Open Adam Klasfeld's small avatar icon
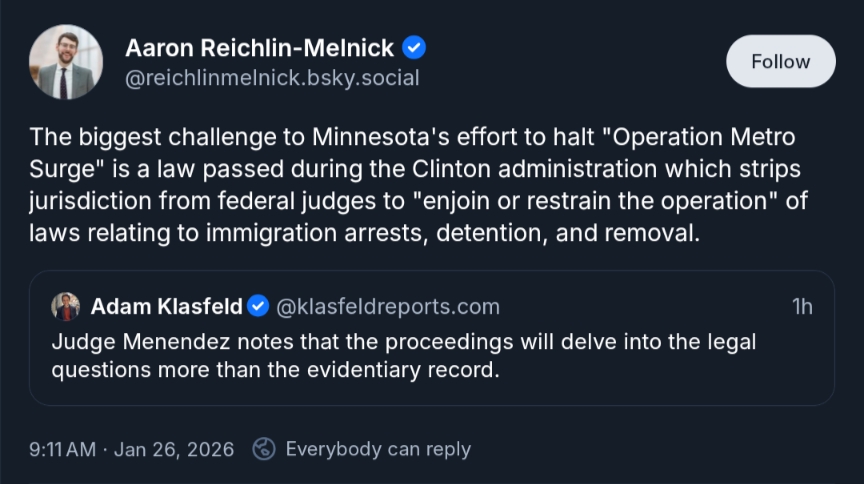Viewport: 864px width, 484px height. tap(66, 305)
